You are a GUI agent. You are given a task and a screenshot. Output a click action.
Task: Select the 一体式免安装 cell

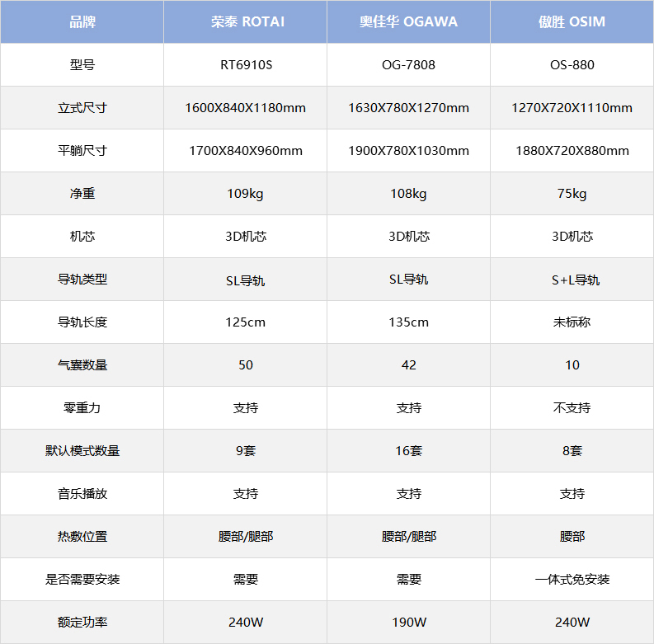tap(572, 580)
